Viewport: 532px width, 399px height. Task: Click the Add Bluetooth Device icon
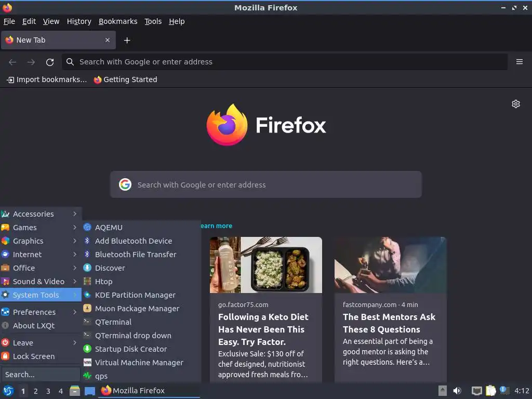87,241
